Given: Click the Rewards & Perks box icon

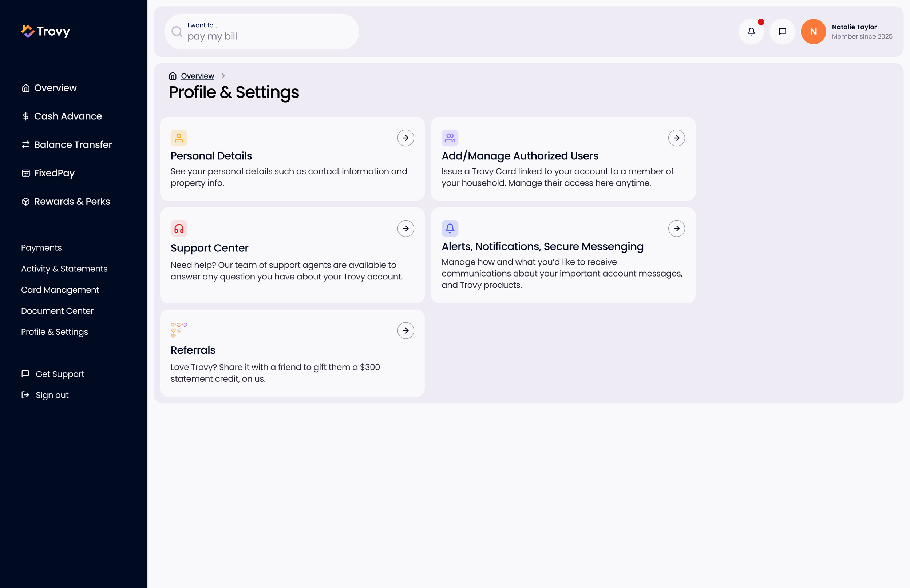Looking at the screenshot, I should (x=25, y=202).
